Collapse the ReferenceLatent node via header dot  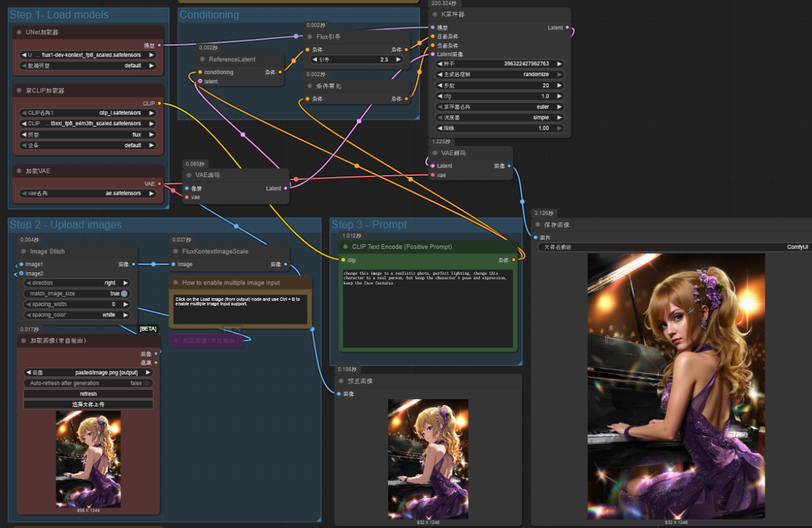coord(203,59)
